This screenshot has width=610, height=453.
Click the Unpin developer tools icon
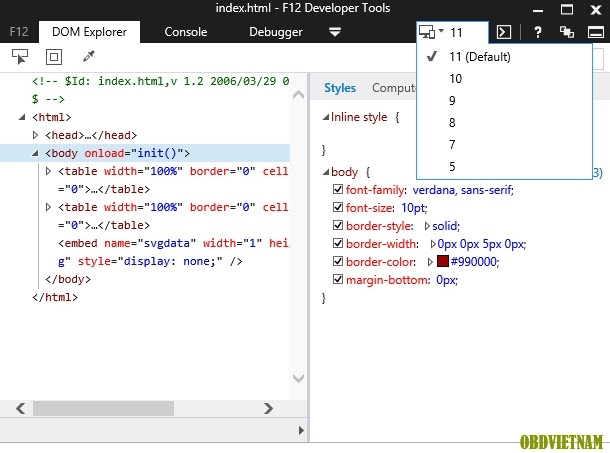click(x=566, y=32)
